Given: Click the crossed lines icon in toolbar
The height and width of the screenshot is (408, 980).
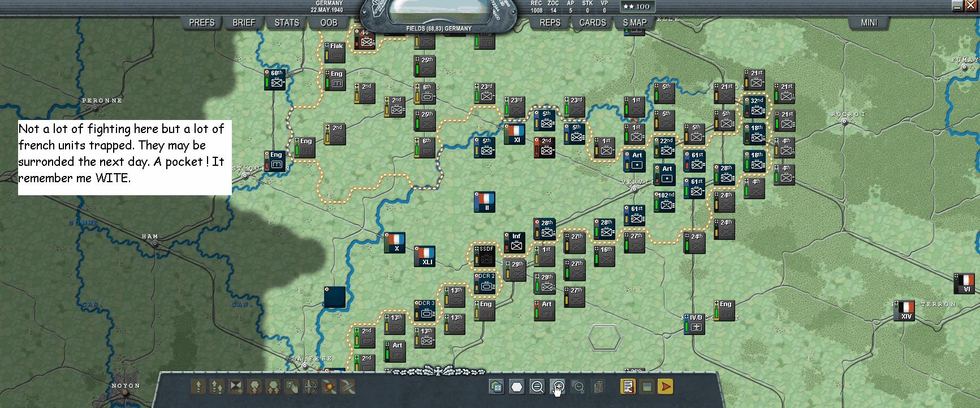Looking at the screenshot, I should tap(348, 386).
